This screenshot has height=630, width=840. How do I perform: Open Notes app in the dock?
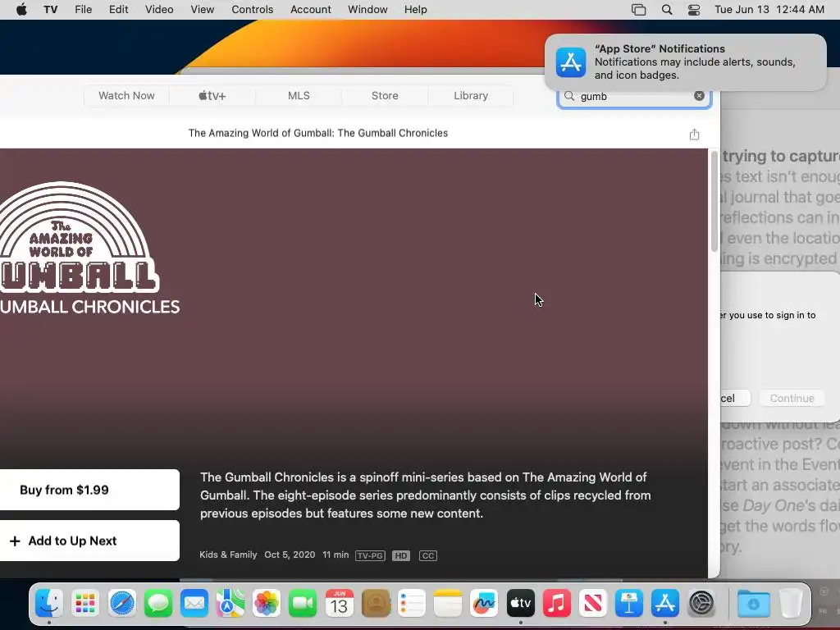(448, 603)
